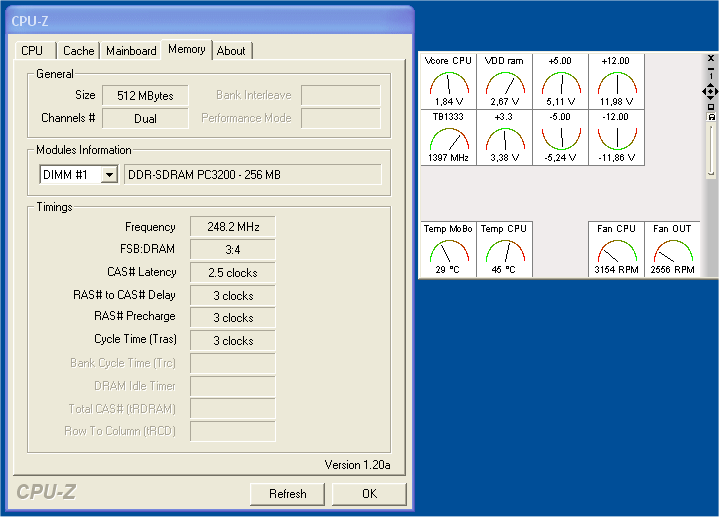Click the CAS# Latency label

point(142,272)
